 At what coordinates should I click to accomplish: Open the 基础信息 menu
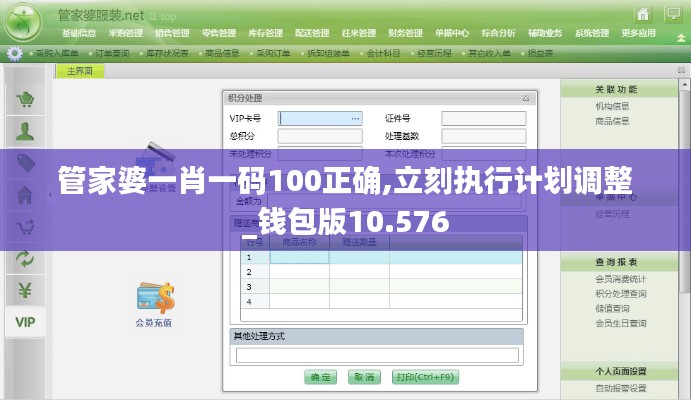(x=79, y=33)
